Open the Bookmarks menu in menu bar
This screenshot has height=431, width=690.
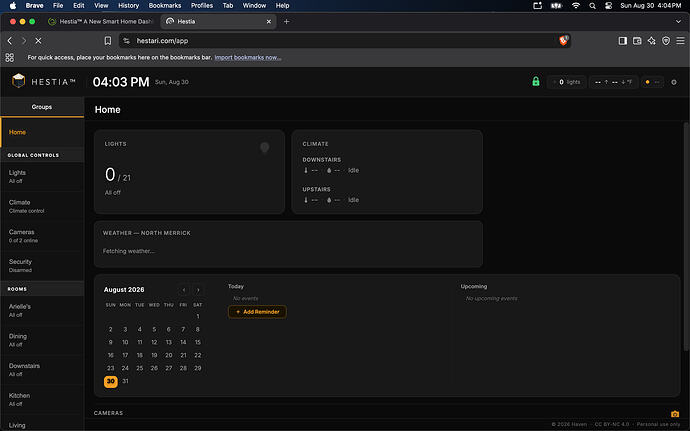(x=165, y=5)
